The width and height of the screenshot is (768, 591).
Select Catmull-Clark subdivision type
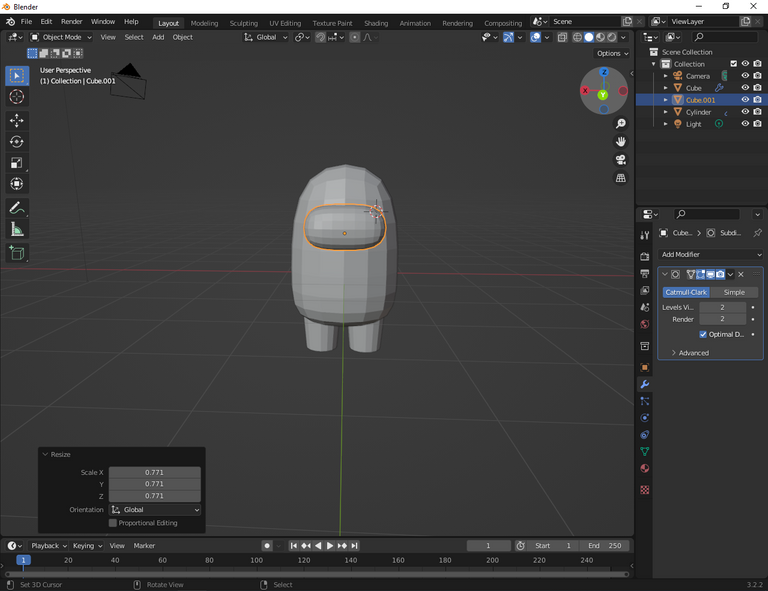coord(686,292)
